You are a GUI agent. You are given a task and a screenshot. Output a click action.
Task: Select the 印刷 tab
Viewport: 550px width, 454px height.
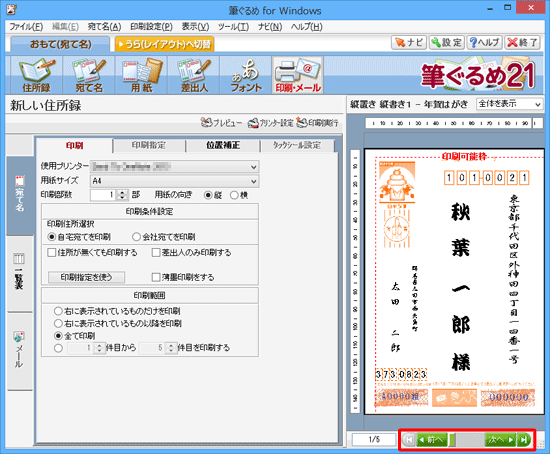pyautogui.click(x=75, y=145)
